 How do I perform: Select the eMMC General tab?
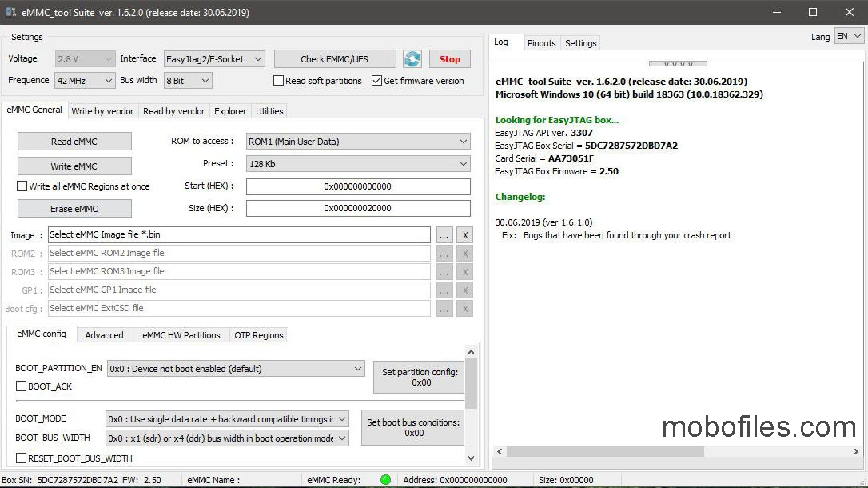[34, 110]
